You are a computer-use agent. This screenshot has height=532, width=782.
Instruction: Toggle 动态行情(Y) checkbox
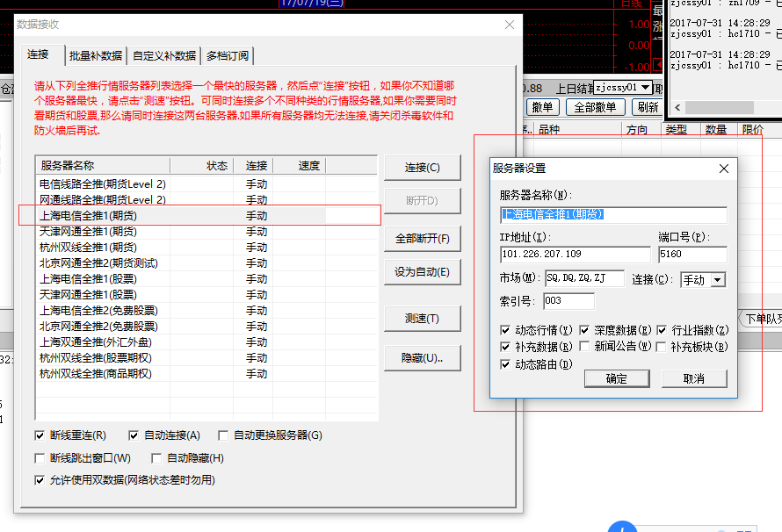tap(505, 330)
